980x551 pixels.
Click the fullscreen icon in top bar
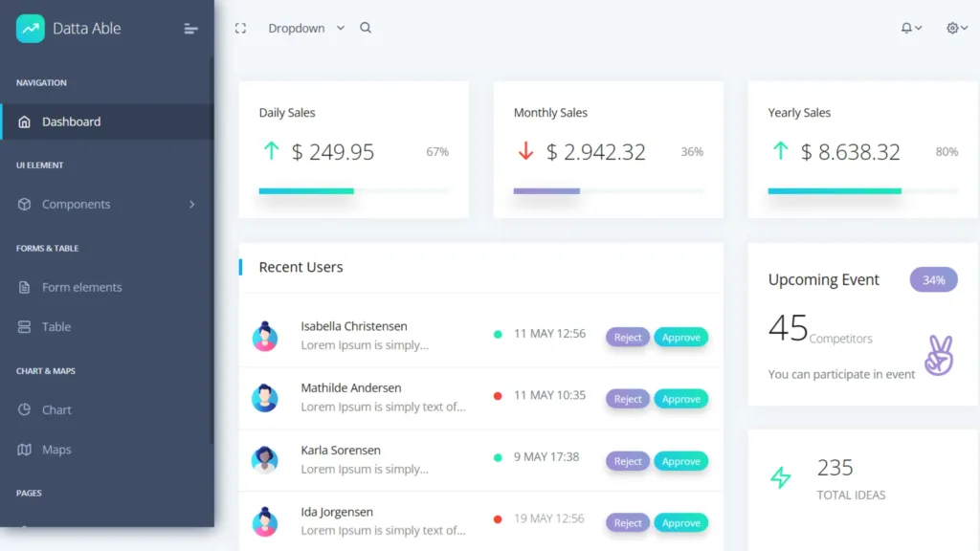239,28
